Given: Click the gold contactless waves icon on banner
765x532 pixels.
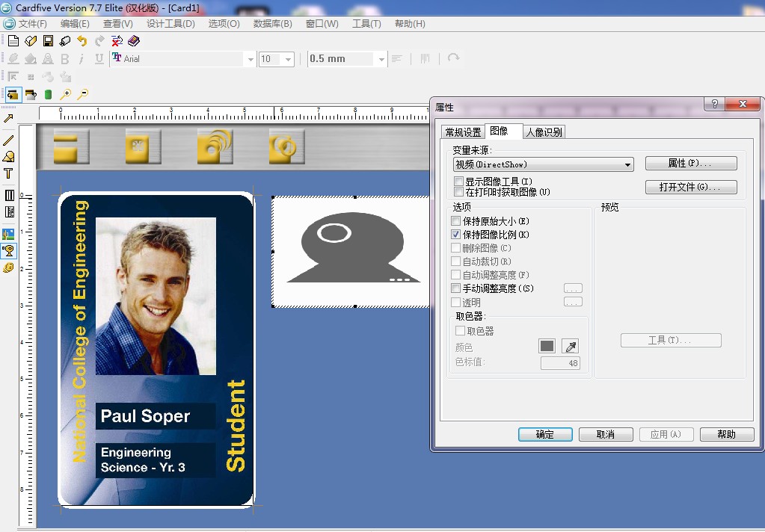Looking at the screenshot, I should pyautogui.click(x=215, y=146).
